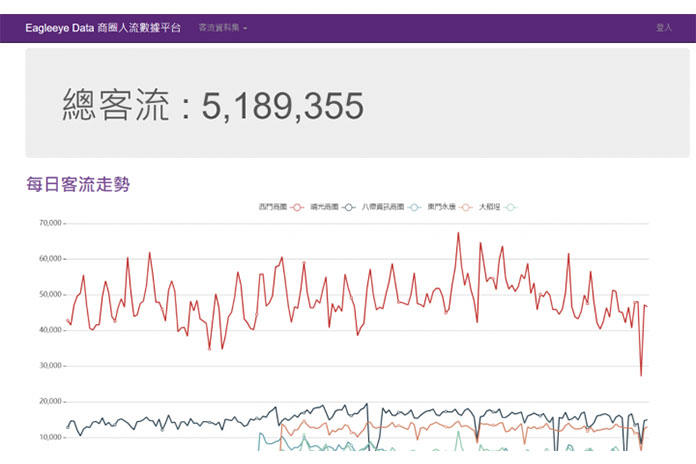Screen dimensions: 696x464
Task: Select the lowest dip of the red line
Action: pyautogui.click(x=641, y=375)
